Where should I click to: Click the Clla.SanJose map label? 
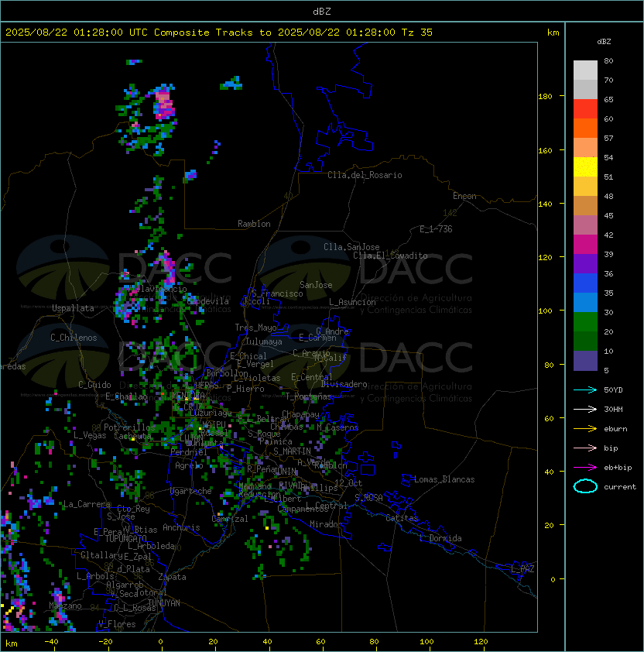(351, 247)
